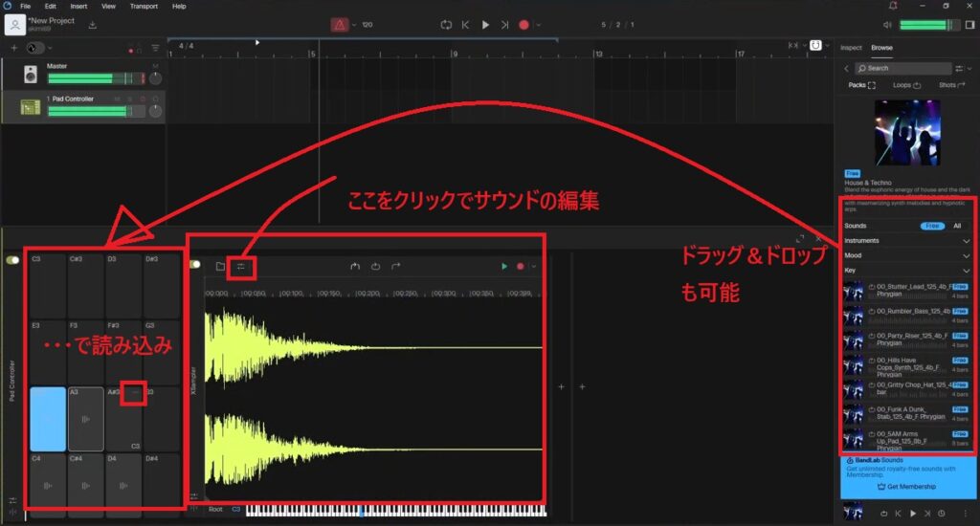This screenshot has height=526, width=980.
Task: Open the Loops category in browser
Action: pos(905,85)
